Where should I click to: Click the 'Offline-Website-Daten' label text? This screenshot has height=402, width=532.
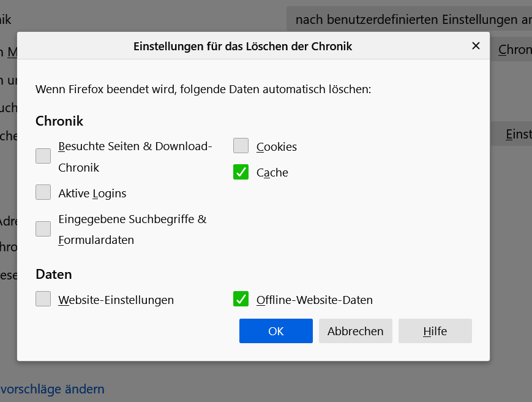(x=315, y=300)
